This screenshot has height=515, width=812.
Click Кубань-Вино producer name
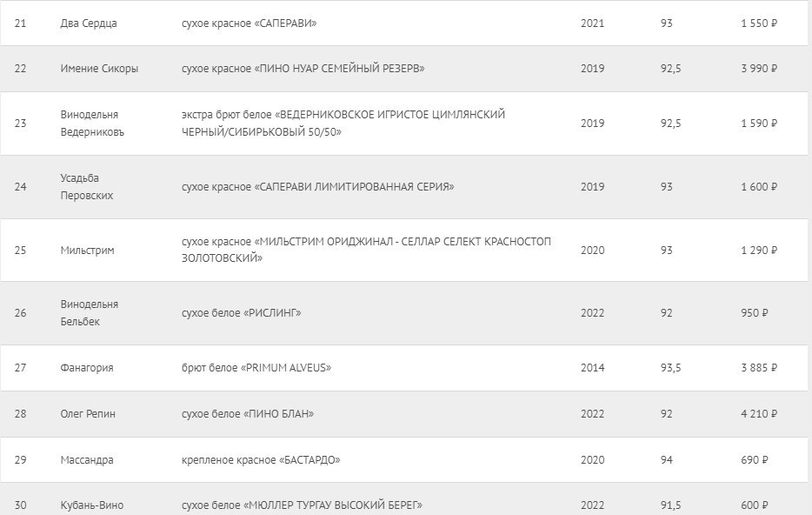coord(91,505)
